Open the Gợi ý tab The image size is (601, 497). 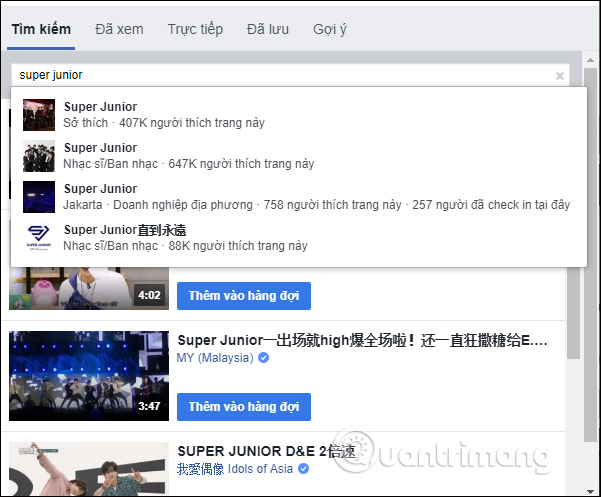tap(330, 29)
